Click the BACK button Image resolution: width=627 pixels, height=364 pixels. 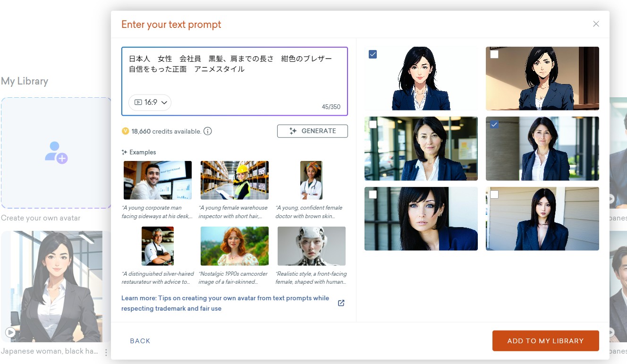(x=140, y=341)
